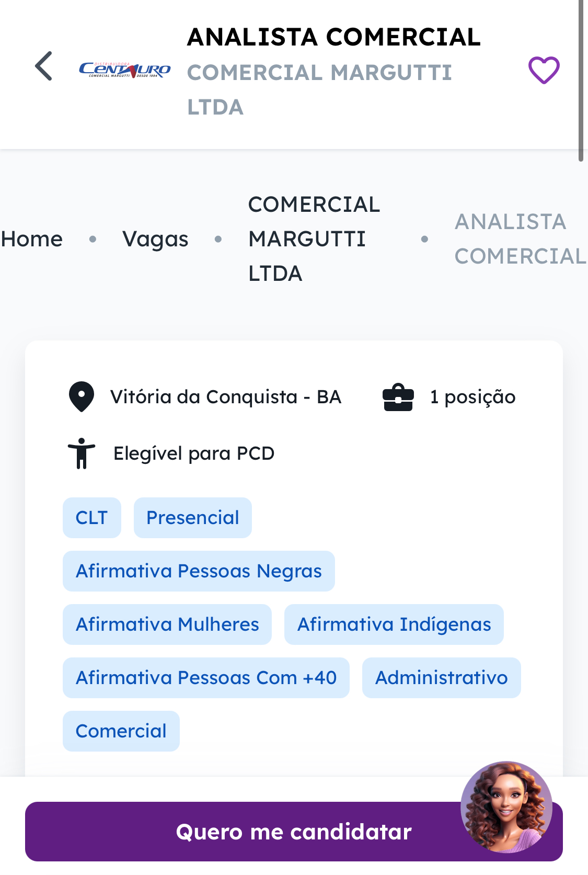Open the Centauro company logo
The width and height of the screenshot is (588, 875).
click(x=124, y=70)
